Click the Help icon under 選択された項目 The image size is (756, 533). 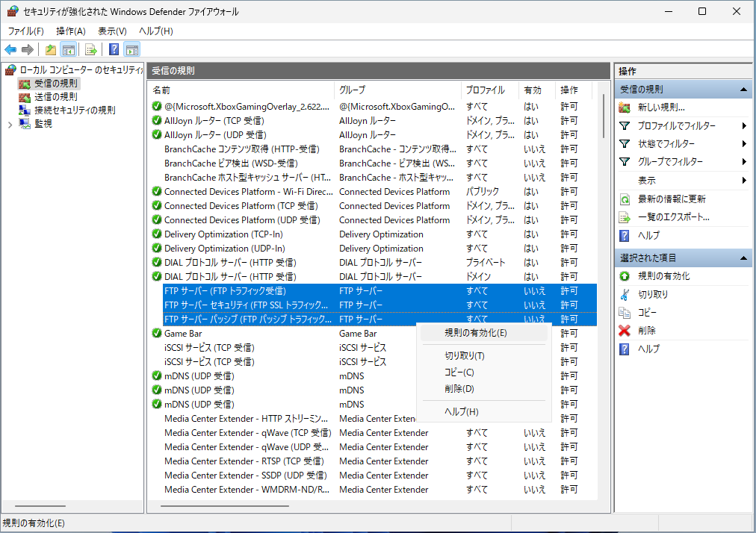pos(625,349)
